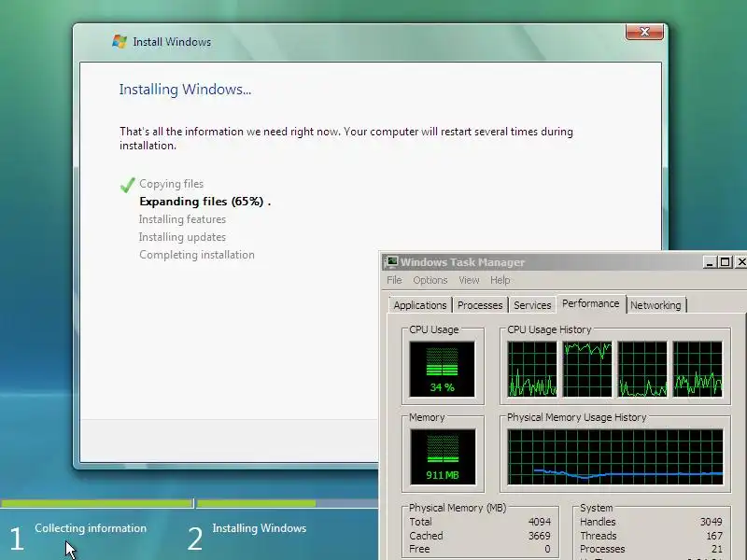
Task: Close the Windows Task Manager window
Action: [x=741, y=262]
